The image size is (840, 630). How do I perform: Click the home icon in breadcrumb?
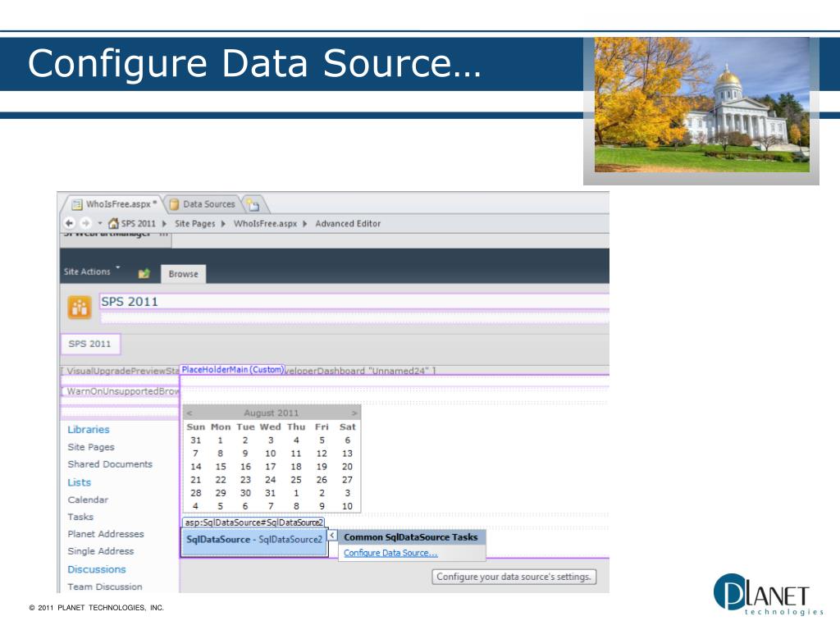113,223
